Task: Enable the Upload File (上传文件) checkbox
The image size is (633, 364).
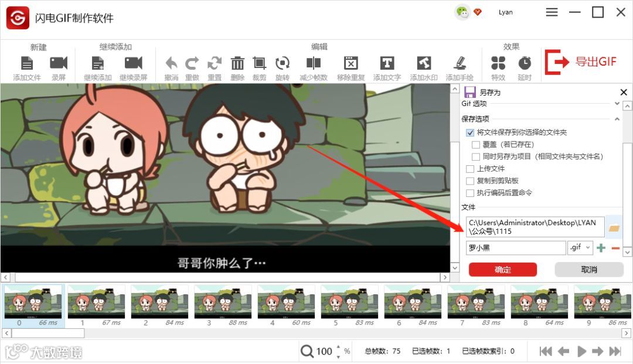Action: point(470,169)
